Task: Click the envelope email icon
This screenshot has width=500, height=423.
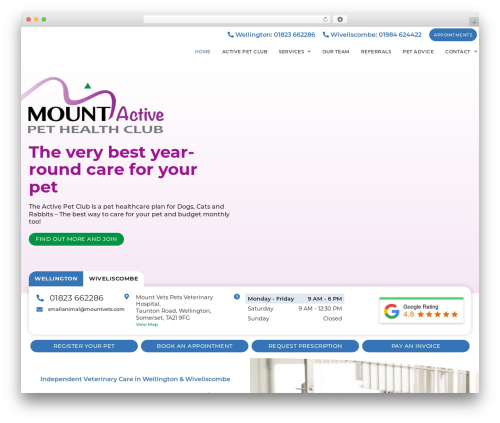Action: pyautogui.click(x=40, y=309)
